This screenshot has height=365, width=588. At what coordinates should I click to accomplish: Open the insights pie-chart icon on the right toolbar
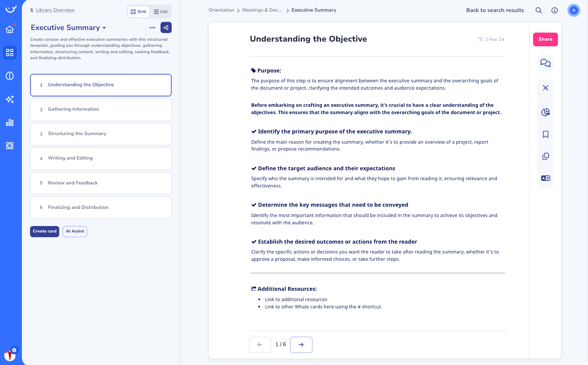[x=545, y=112]
